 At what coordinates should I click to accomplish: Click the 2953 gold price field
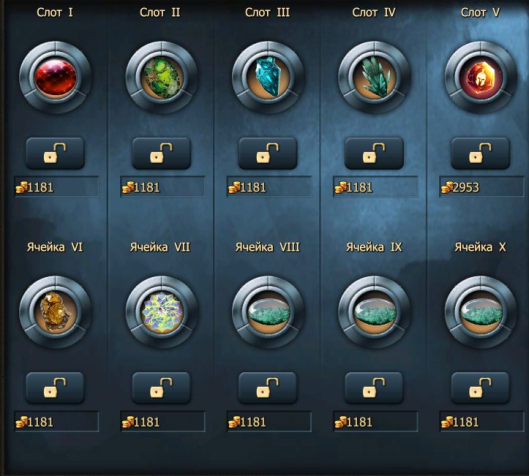(x=481, y=187)
